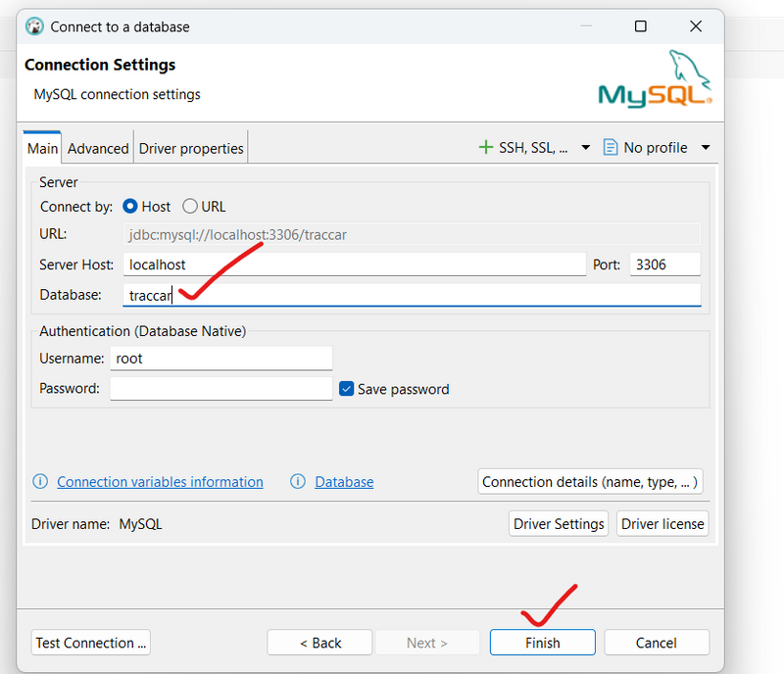Open Connection variables information link
The height and width of the screenshot is (674, 784).
160,482
